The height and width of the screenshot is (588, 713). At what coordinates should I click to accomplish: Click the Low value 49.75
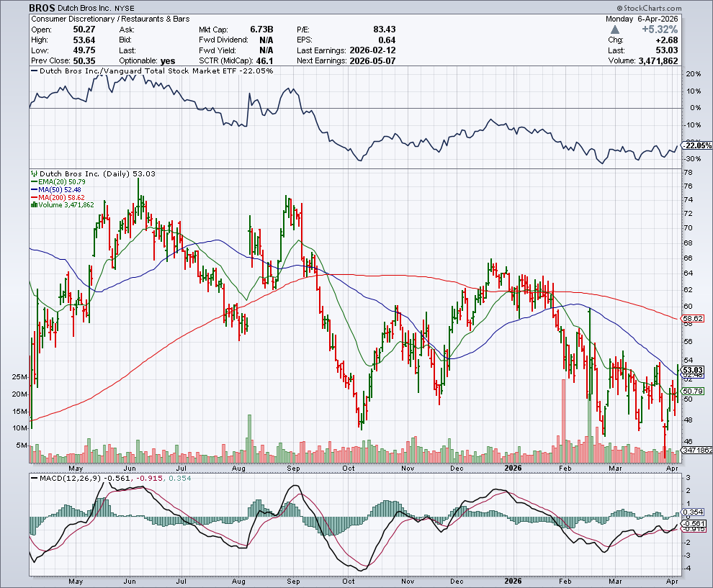click(x=84, y=50)
